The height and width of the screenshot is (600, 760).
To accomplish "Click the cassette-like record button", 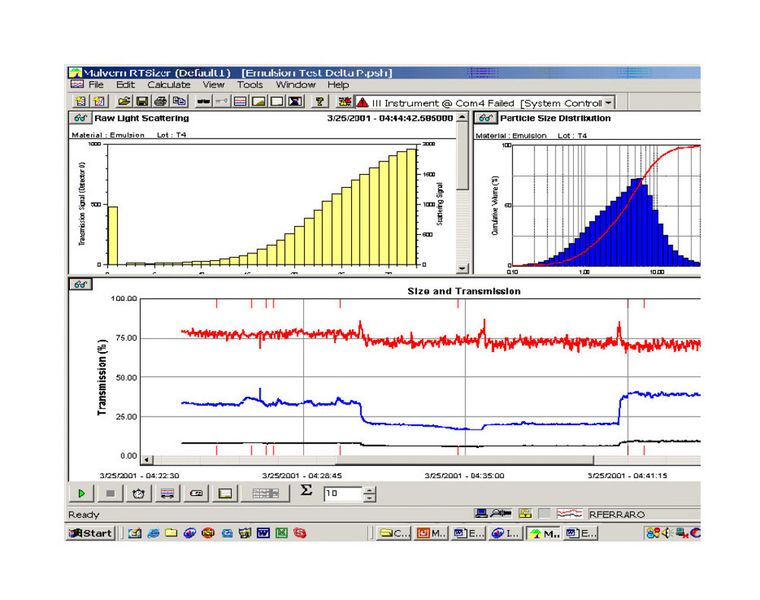I will 196,493.
